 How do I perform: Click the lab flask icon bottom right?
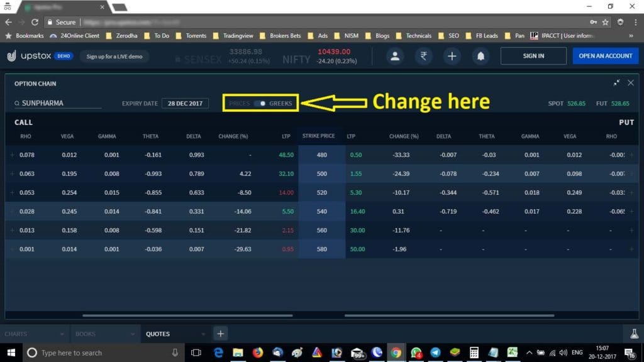tap(633, 333)
